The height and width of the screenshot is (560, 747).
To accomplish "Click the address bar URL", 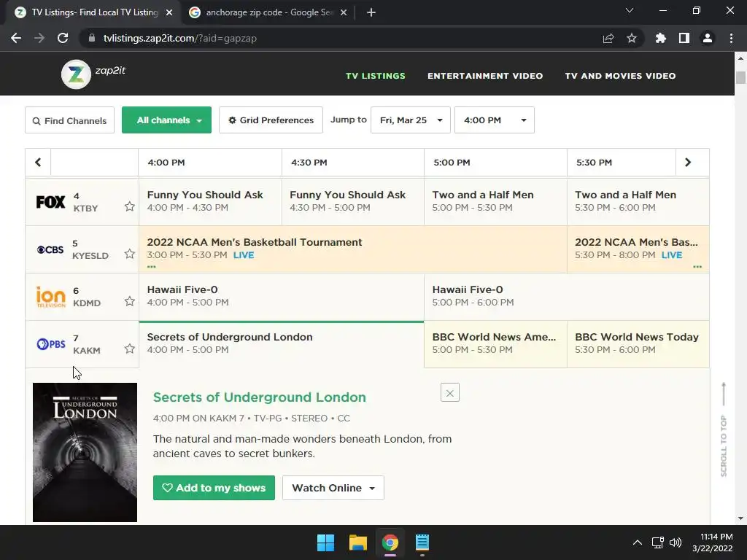I will point(180,38).
